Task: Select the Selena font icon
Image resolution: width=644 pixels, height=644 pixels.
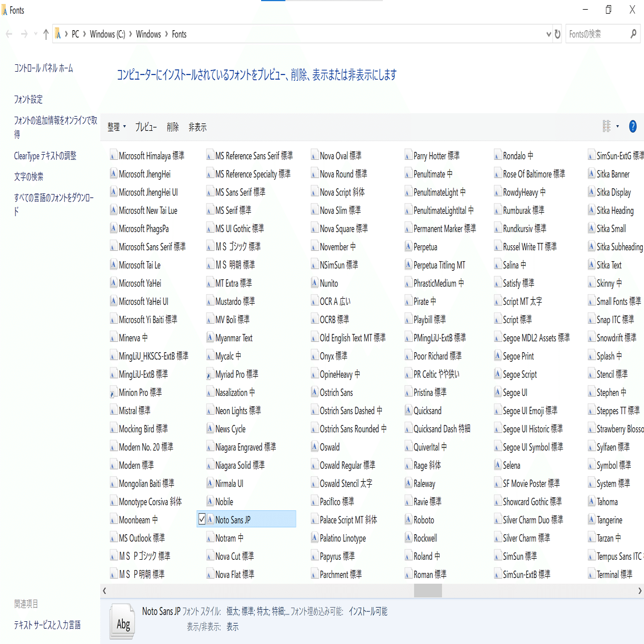Action: pos(498,465)
